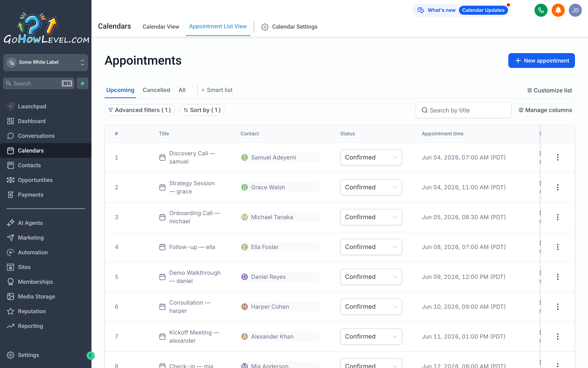The height and width of the screenshot is (368, 588).
Task: Click Customize list
Action: 549,91
